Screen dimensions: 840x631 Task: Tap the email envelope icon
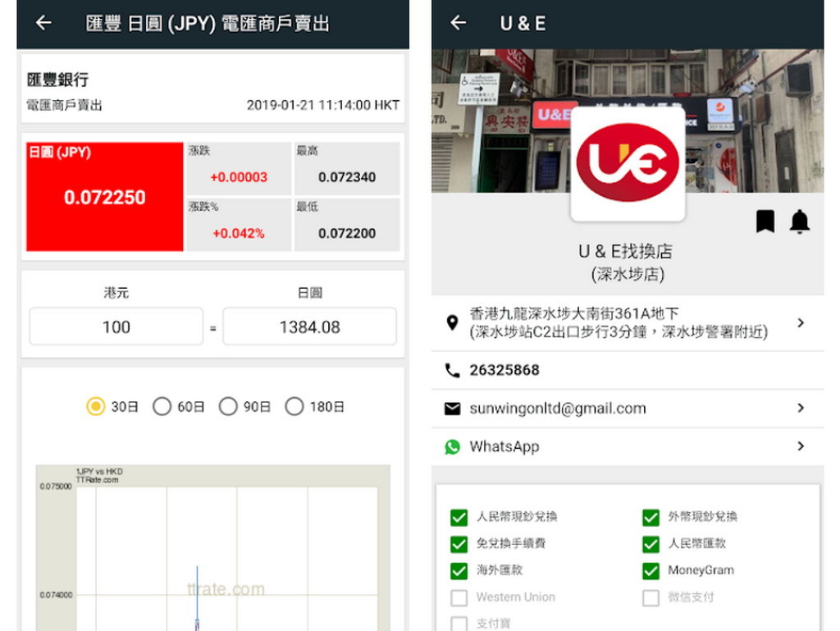[x=452, y=408]
